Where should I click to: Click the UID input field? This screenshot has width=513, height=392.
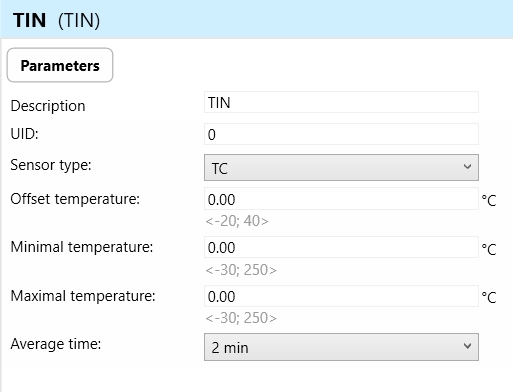click(341, 134)
